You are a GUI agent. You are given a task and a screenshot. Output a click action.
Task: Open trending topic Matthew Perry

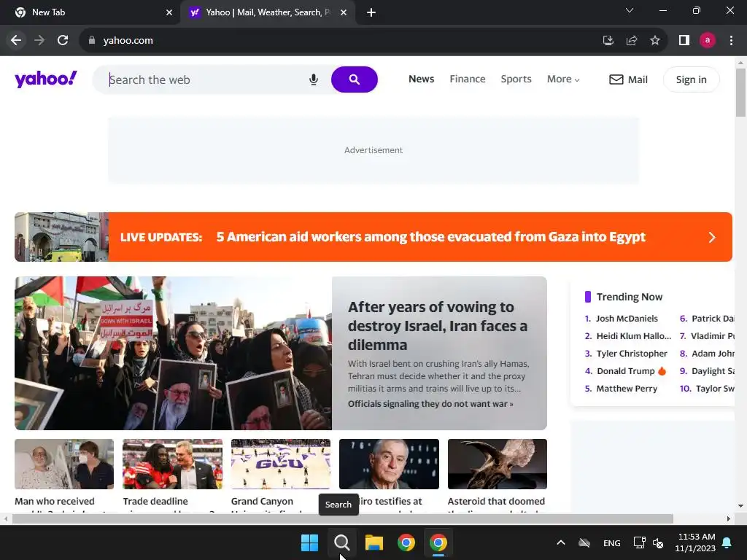pyautogui.click(x=627, y=389)
